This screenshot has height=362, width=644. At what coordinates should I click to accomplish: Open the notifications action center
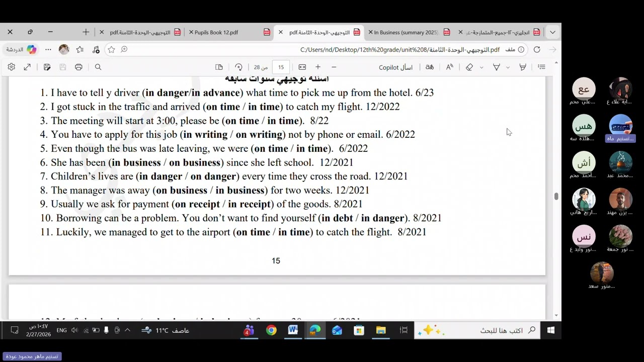click(x=15, y=330)
